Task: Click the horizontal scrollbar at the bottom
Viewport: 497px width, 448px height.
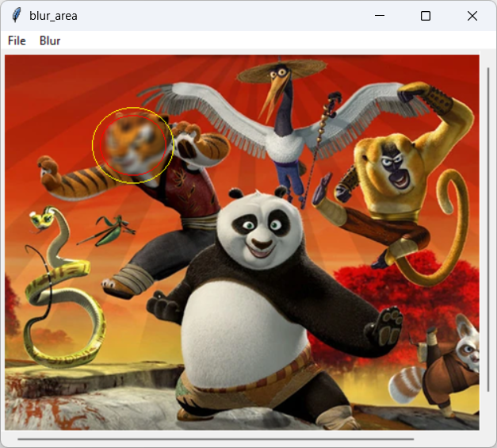Action: (x=214, y=438)
